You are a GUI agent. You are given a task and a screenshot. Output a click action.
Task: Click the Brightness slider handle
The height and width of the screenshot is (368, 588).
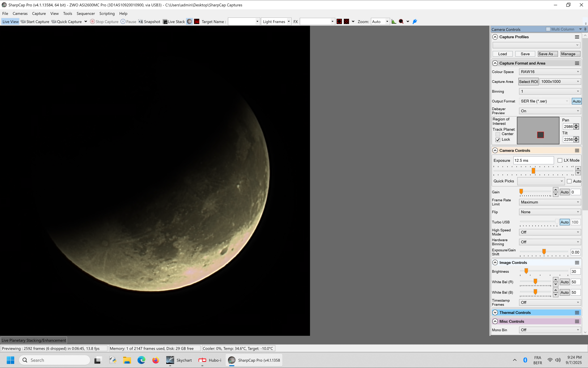click(526, 271)
